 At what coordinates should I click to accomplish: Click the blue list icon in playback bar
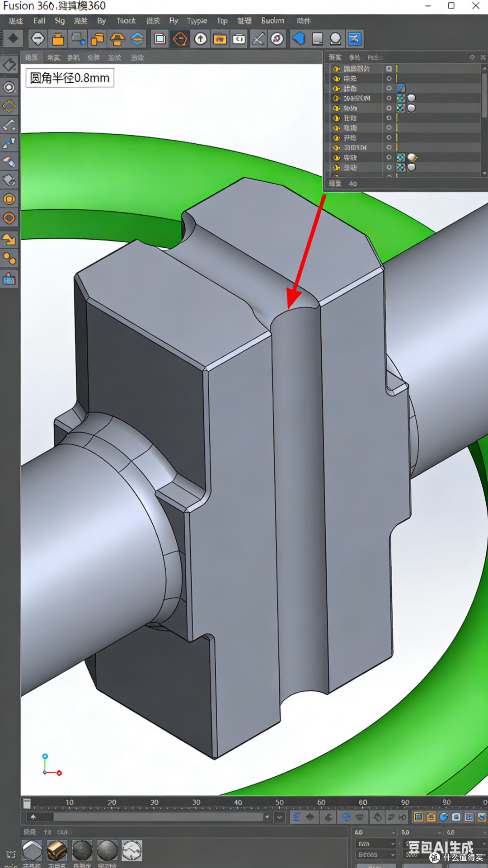click(296, 817)
